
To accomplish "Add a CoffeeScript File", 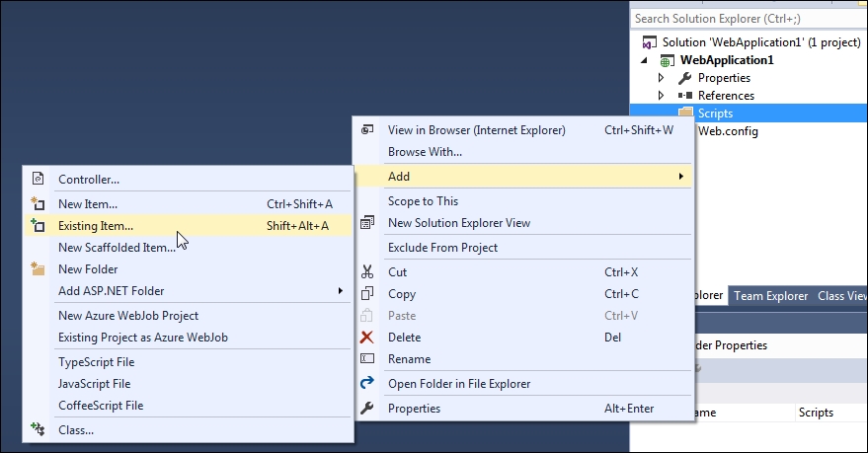I will click(x=189, y=405).
